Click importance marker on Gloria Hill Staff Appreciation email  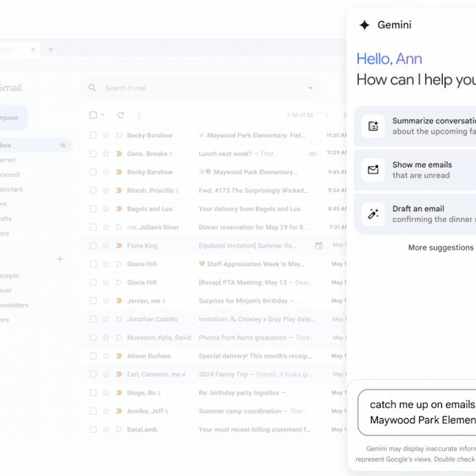click(119, 264)
